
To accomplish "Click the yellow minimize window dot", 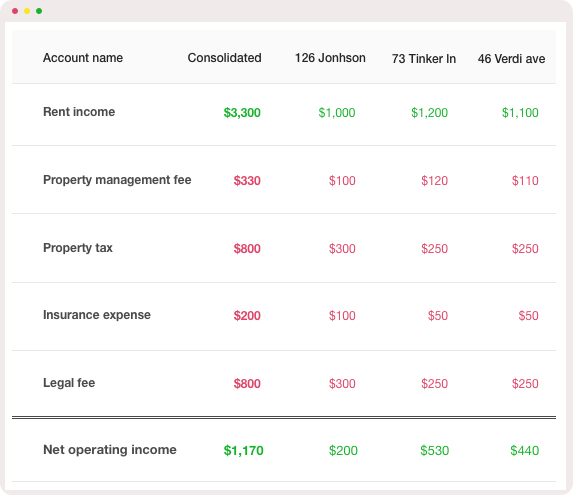I will point(27,11).
